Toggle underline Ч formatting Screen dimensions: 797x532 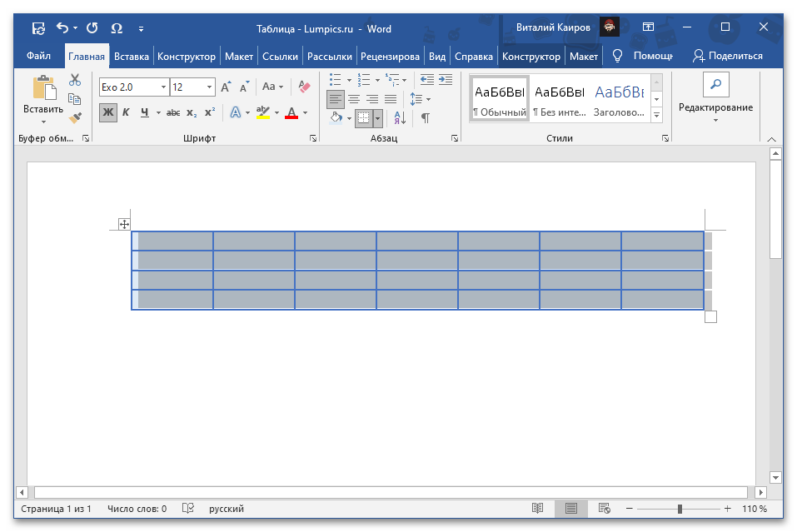coord(145,112)
